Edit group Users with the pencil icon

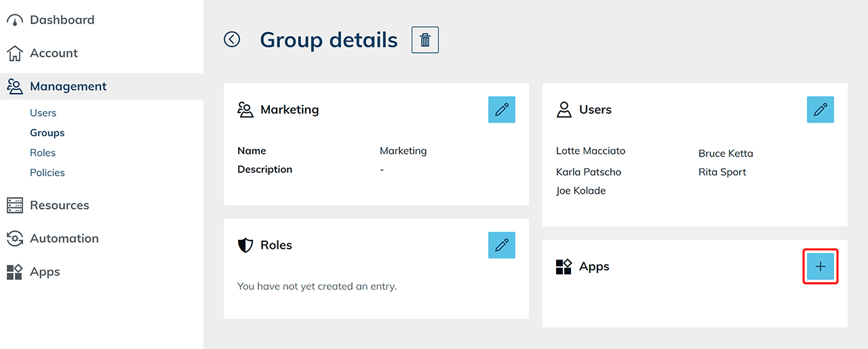820,110
